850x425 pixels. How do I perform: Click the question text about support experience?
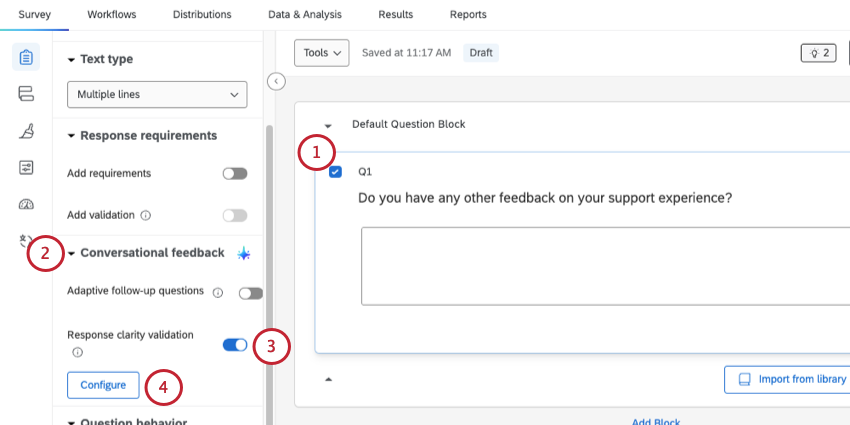coord(545,198)
